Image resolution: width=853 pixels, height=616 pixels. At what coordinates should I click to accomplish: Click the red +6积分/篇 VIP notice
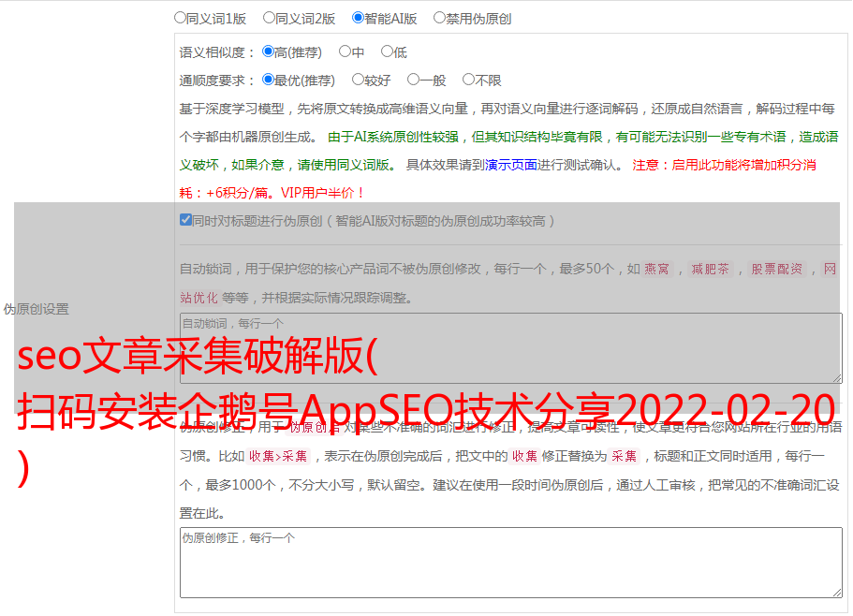[x=272, y=193]
